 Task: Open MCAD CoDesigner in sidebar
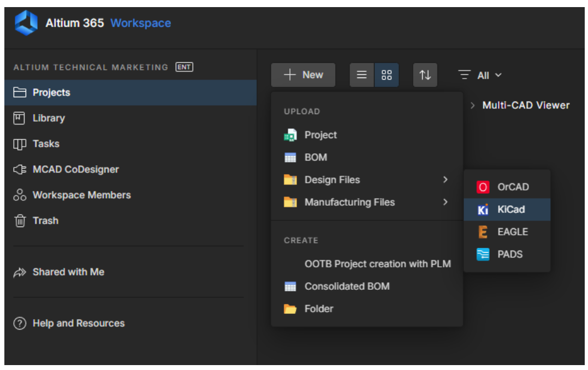75,170
